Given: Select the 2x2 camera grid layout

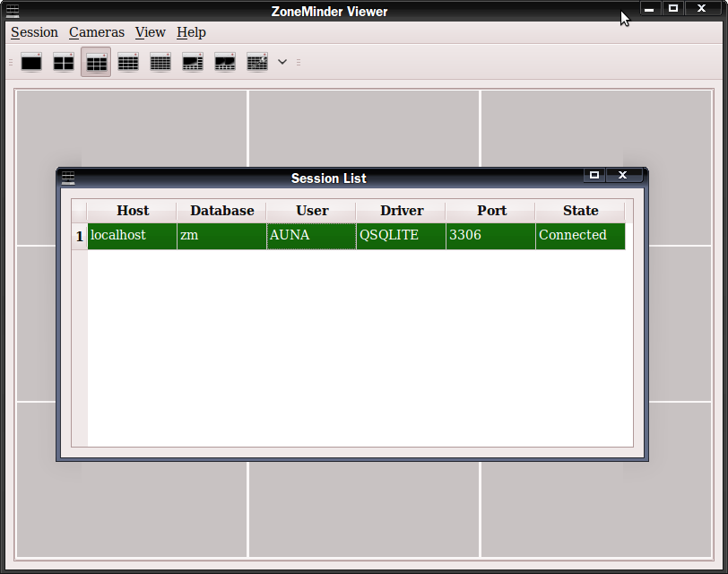Looking at the screenshot, I should (x=64, y=62).
